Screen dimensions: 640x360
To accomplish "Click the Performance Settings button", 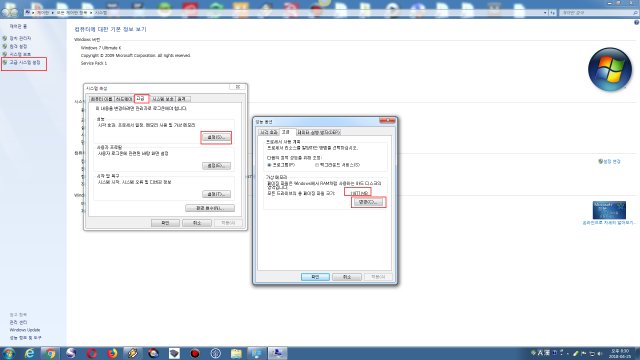I will (x=216, y=137).
